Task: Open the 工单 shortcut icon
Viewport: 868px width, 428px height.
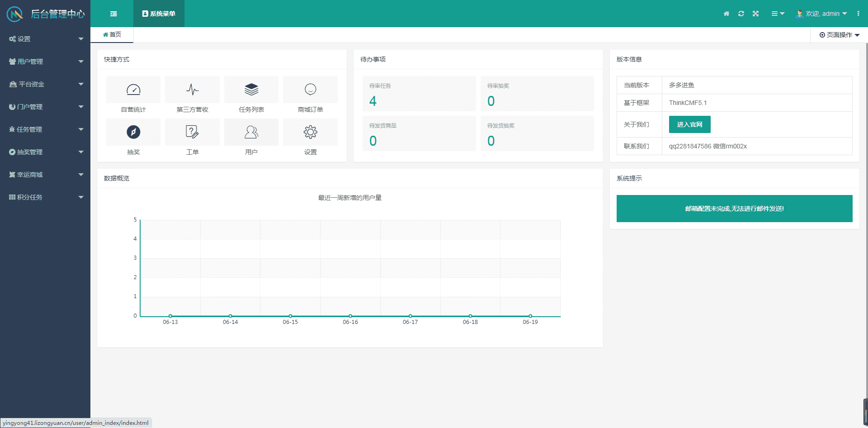Action: pos(192,132)
